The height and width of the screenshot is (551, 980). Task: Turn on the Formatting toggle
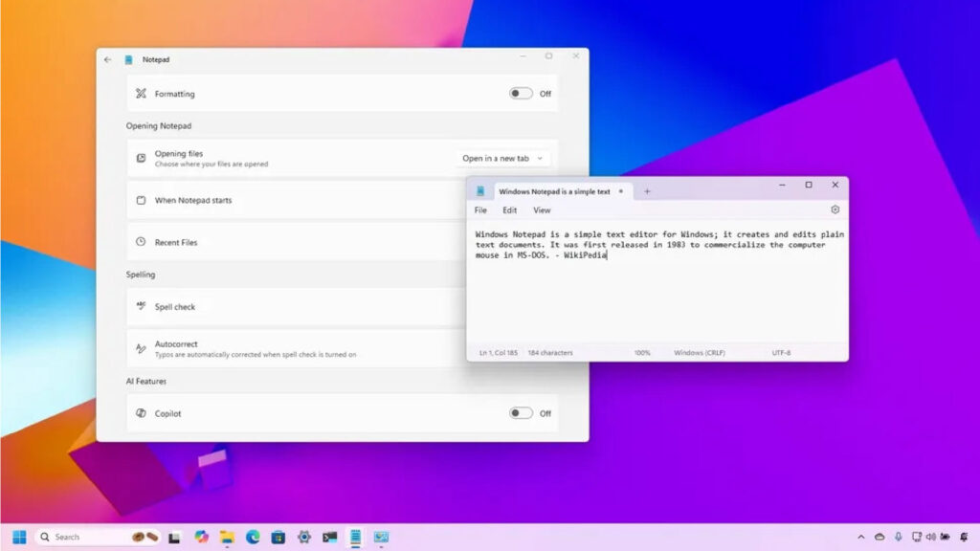[521, 94]
